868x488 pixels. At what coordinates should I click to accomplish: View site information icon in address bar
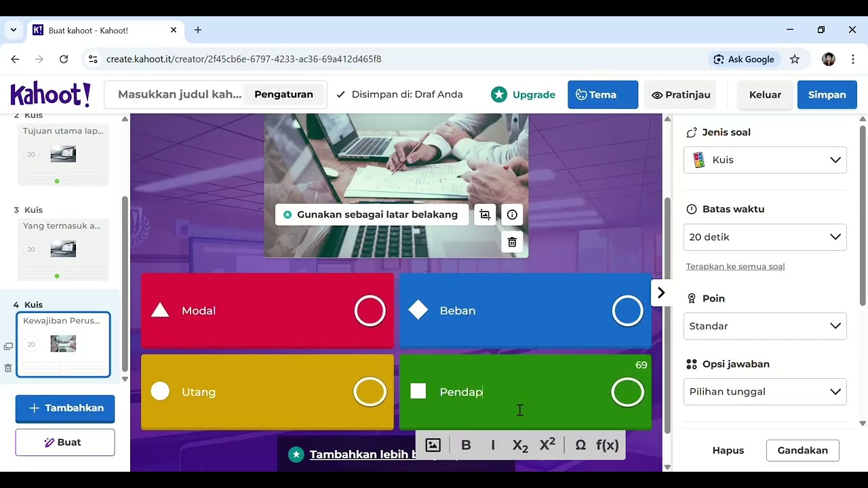point(93,59)
